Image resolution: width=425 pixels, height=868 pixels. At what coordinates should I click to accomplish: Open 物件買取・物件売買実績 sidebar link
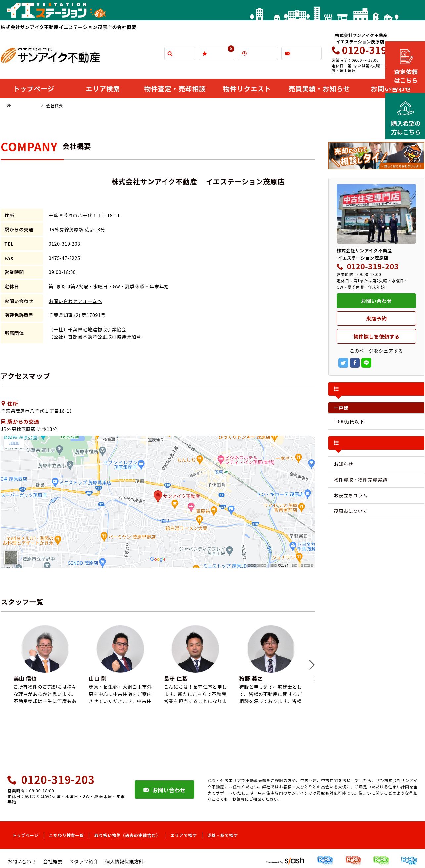(376, 480)
